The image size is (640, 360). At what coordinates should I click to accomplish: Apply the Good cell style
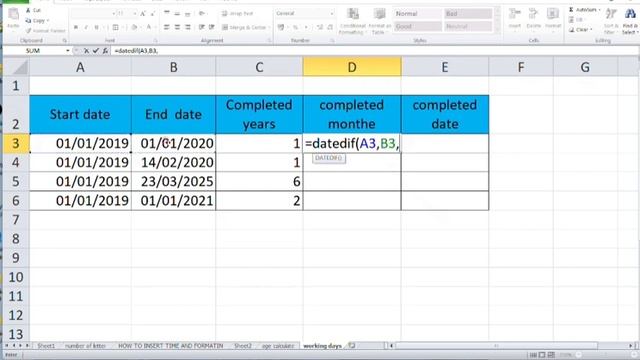[x=418, y=27]
